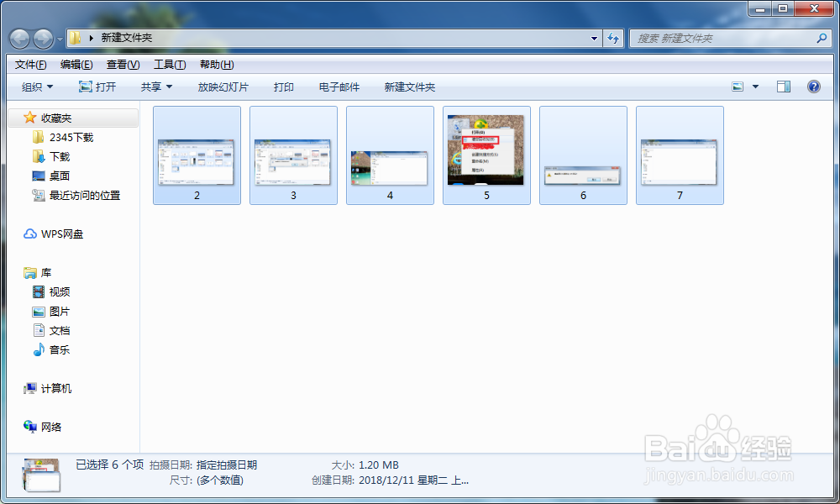
Task: Click the folder icon in address bar
Action: click(76, 38)
